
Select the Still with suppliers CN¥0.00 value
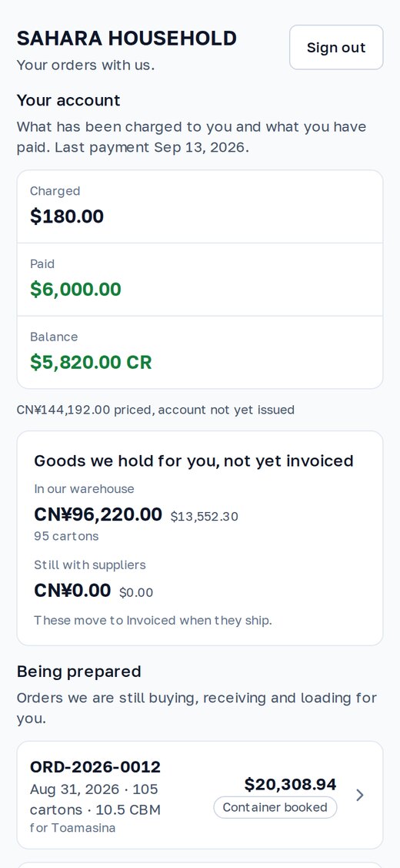coord(72,590)
